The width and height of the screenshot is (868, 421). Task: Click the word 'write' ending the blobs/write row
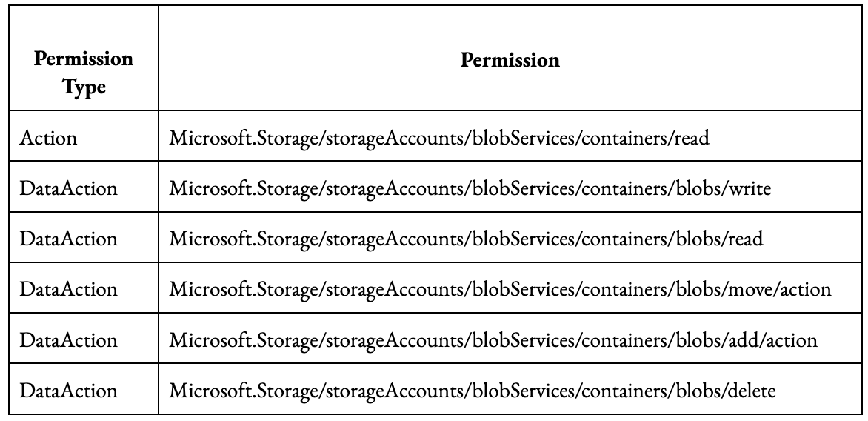click(x=751, y=189)
